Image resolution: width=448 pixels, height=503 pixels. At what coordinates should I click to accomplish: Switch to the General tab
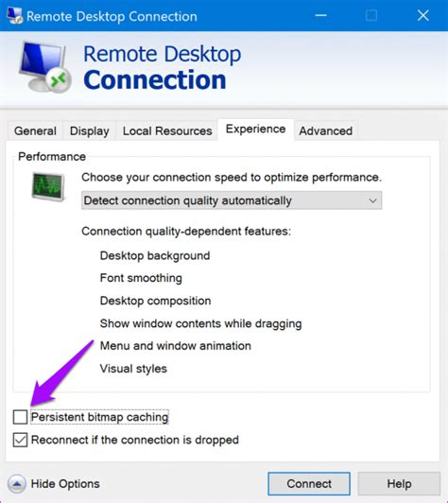click(x=35, y=130)
